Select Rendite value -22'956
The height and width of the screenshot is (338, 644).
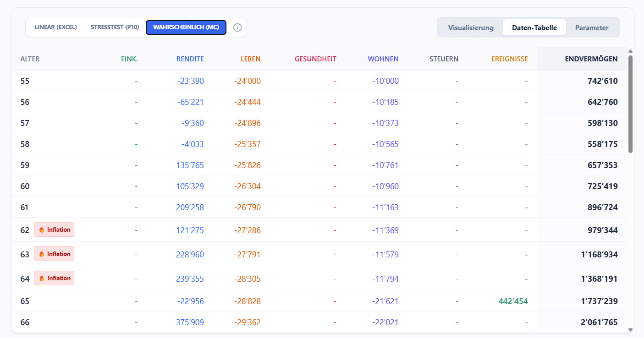coord(191,301)
